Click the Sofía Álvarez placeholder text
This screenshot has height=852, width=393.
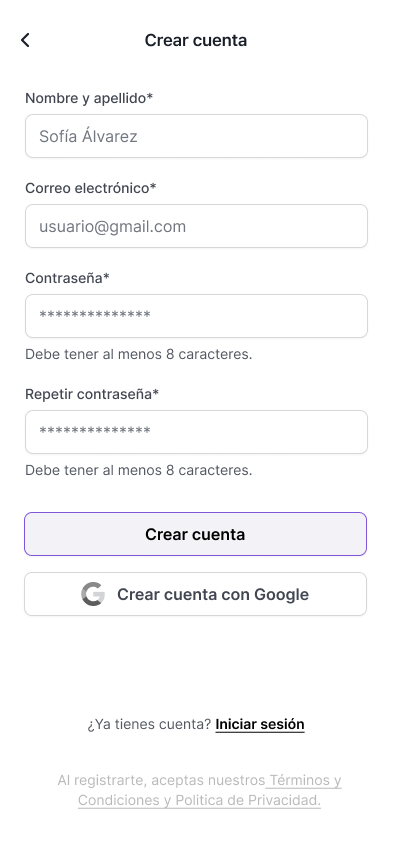click(88, 136)
